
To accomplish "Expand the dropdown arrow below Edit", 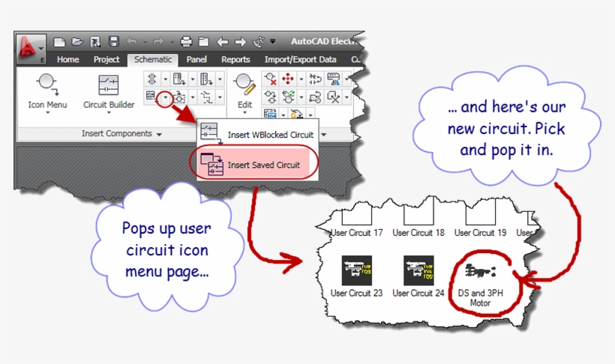I will [244, 112].
